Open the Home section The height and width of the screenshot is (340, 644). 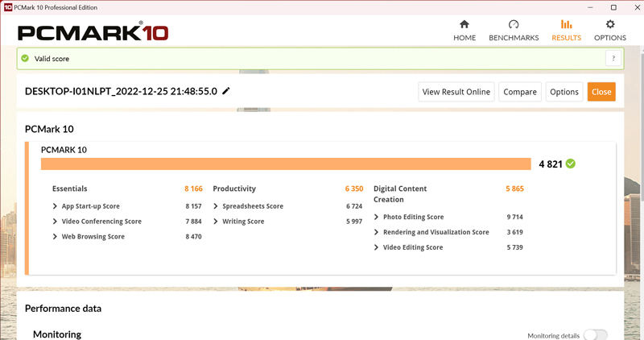tap(464, 31)
